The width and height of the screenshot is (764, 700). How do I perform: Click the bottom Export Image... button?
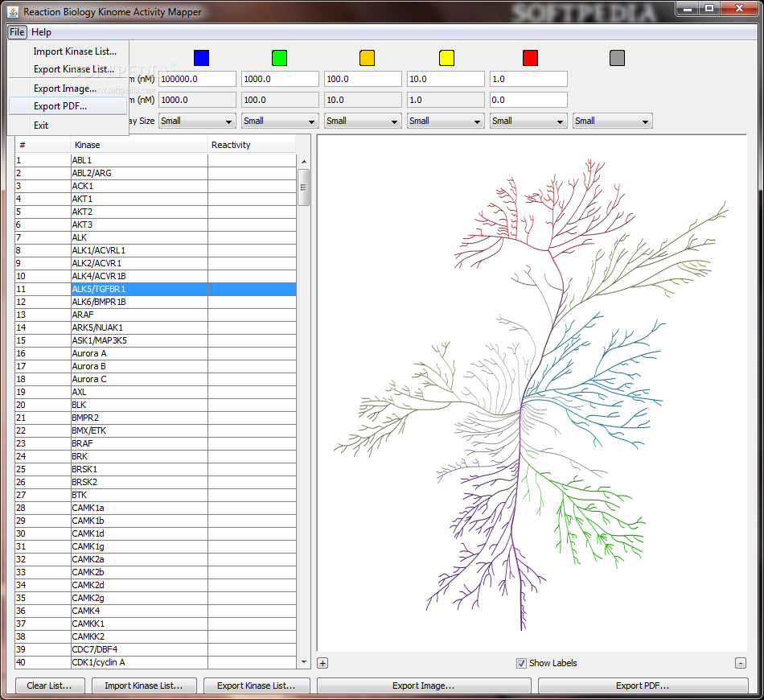tap(424, 686)
